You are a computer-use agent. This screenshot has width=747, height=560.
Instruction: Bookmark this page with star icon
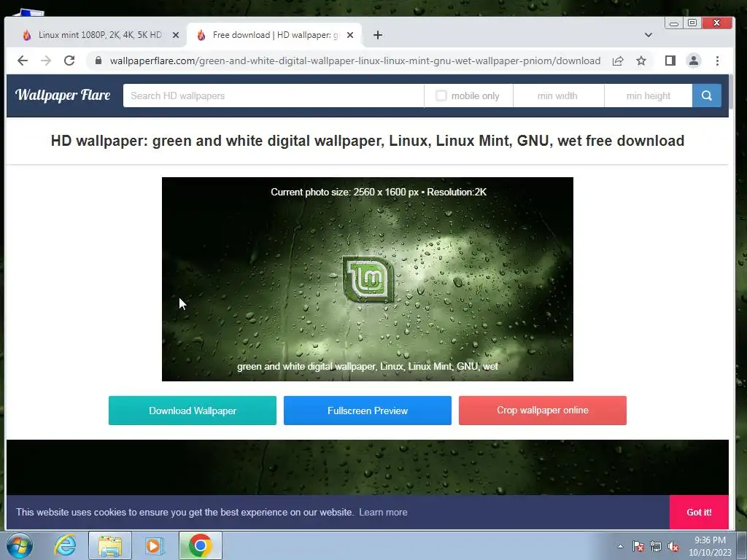(641, 61)
